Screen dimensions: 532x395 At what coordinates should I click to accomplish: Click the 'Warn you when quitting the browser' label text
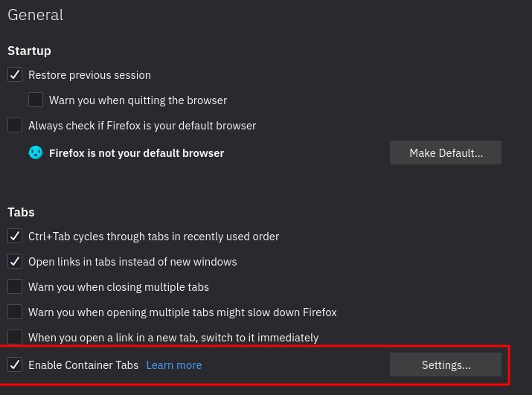138,100
